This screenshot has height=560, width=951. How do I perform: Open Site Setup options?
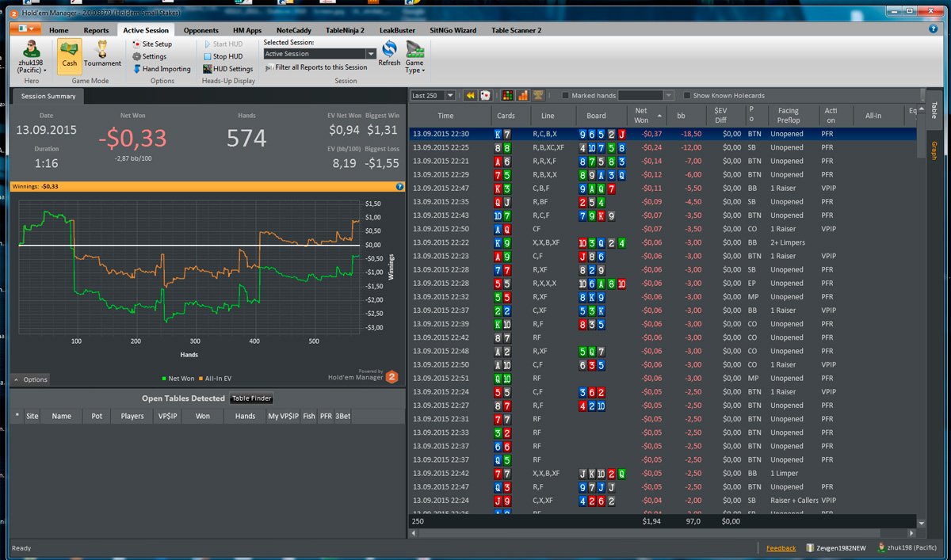(x=152, y=44)
